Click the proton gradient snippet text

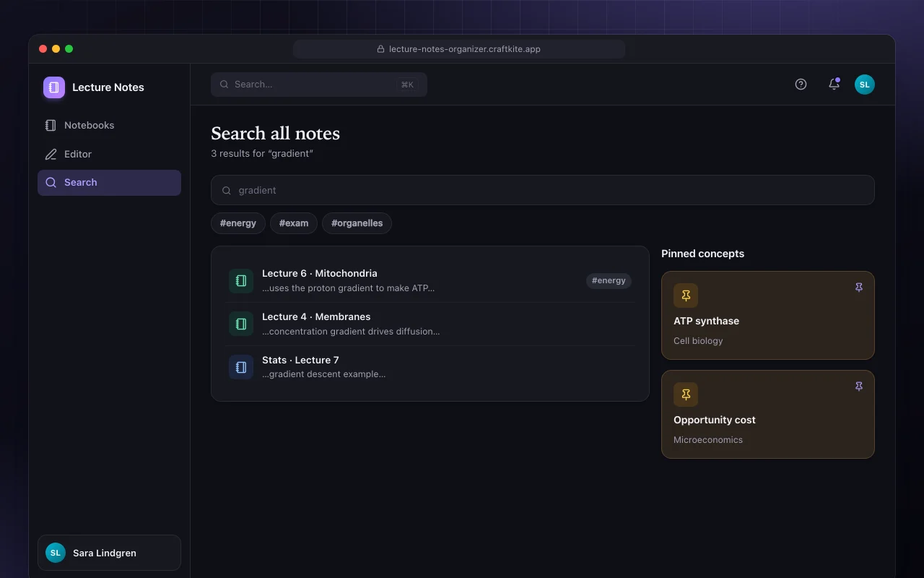click(x=348, y=288)
